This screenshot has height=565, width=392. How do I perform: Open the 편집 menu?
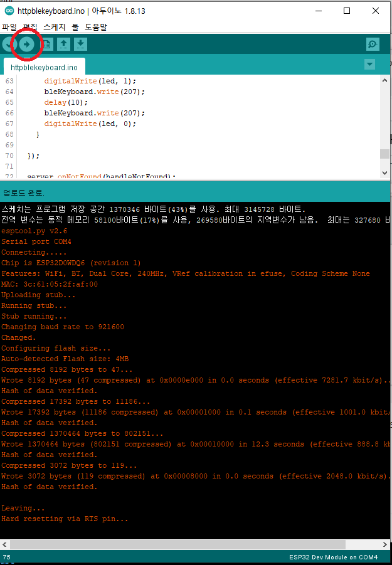[30, 27]
